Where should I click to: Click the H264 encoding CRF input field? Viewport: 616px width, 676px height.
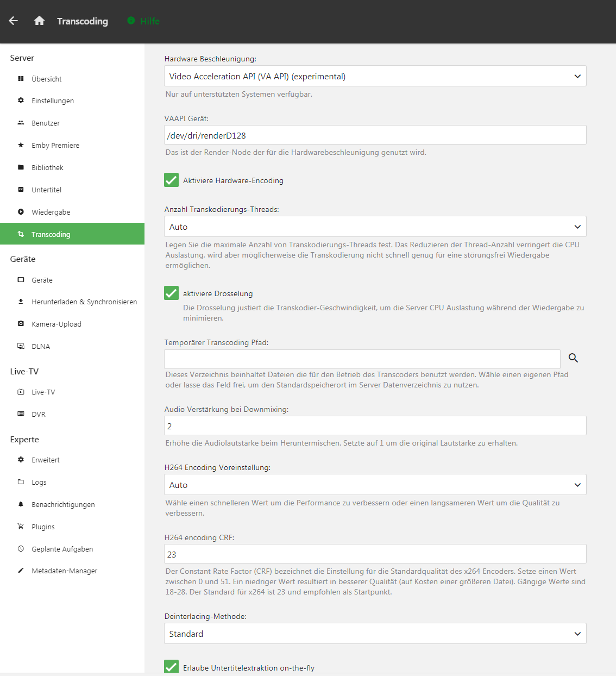tap(375, 554)
